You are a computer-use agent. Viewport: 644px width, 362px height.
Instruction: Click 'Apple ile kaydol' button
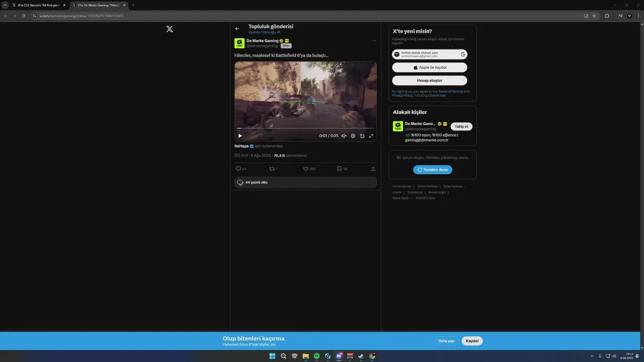tap(430, 67)
